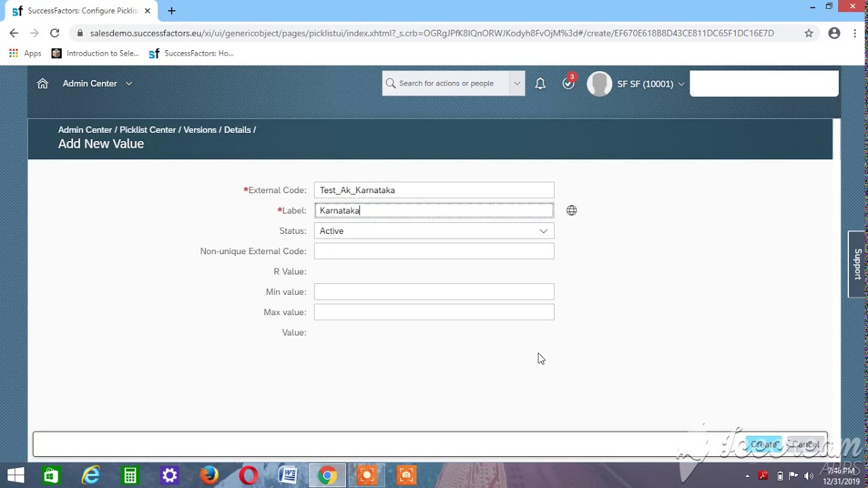
Task: Click the Create button
Action: (764, 445)
